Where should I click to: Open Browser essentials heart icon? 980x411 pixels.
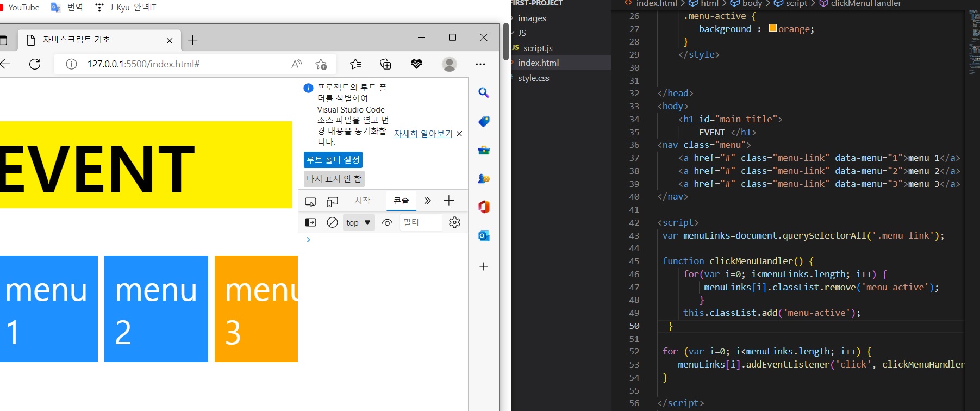pos(416,64)
